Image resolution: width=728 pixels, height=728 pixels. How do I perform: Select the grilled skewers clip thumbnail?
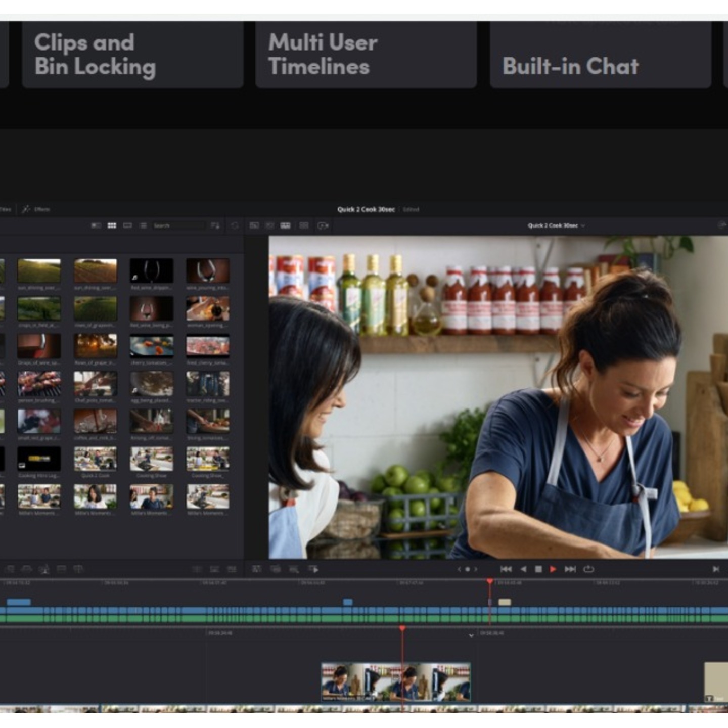[x=39, y=384]
